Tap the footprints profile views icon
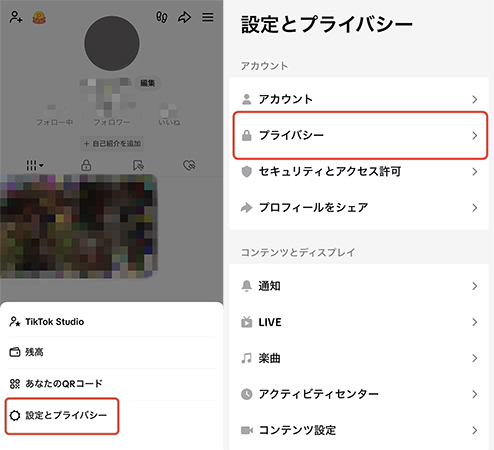This screenshot has height=450, width=494. [x=162, y=17]
